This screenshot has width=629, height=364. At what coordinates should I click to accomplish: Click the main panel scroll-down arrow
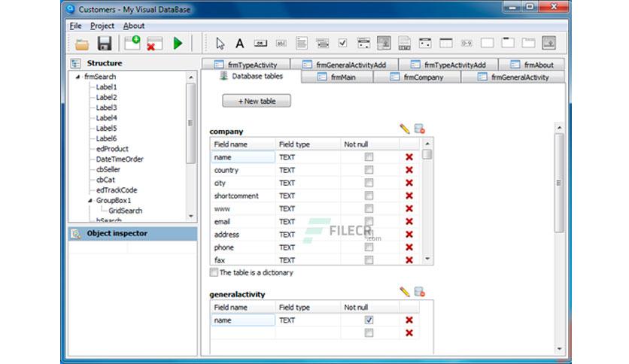pos(559,349)
